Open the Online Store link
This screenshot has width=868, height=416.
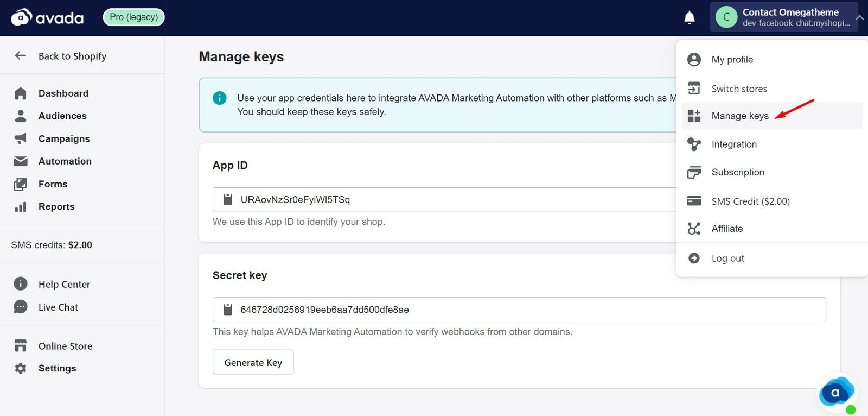(65, 346)
